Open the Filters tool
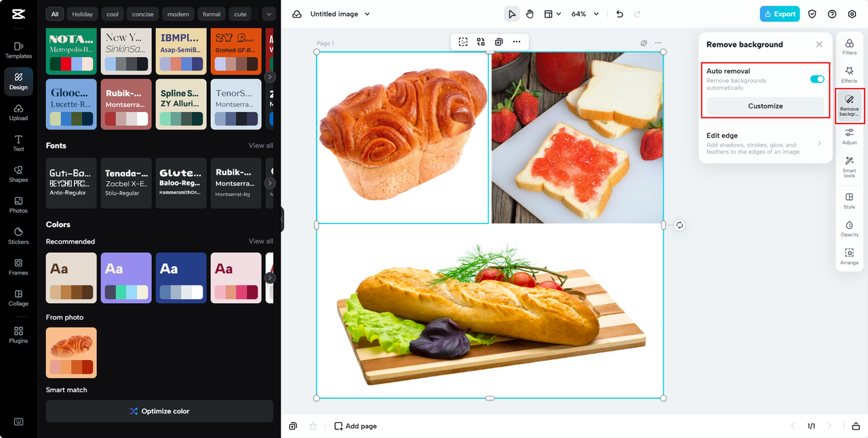Image resolution: width=868 pixels, height=438 pixels. click(x=849, y=47)
